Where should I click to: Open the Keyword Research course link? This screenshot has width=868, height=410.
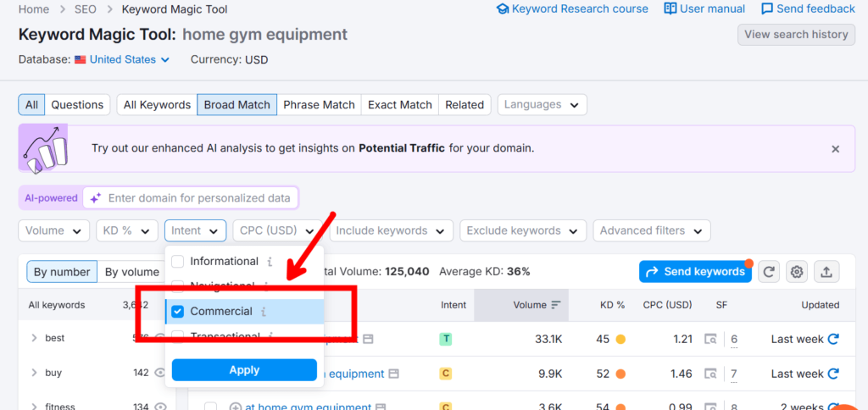click(572, 8)
